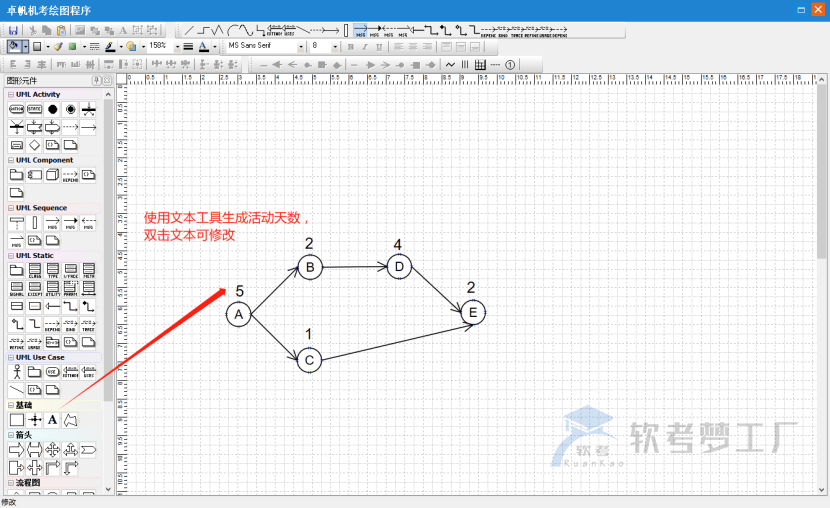Screen dimensions: 830x508
Task: Toggle italic text formatting
Action: (x=364, y=46)
